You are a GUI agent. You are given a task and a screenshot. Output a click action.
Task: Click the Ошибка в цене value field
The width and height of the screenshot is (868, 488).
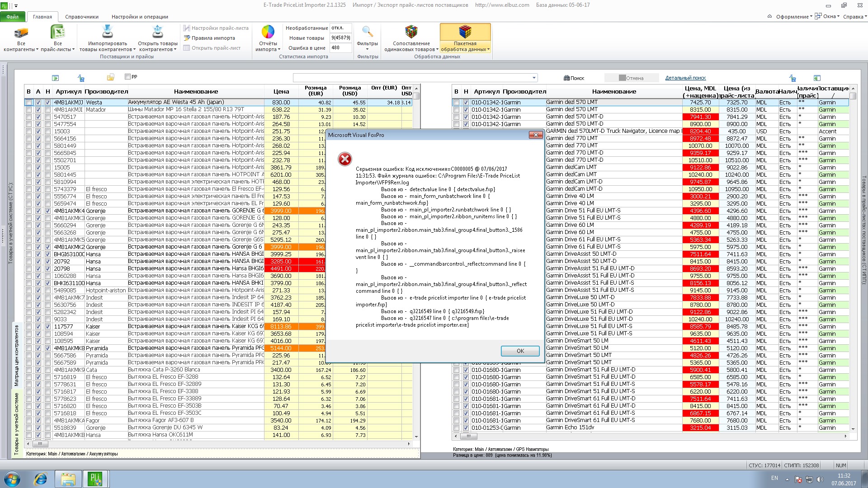coord(340,48)
